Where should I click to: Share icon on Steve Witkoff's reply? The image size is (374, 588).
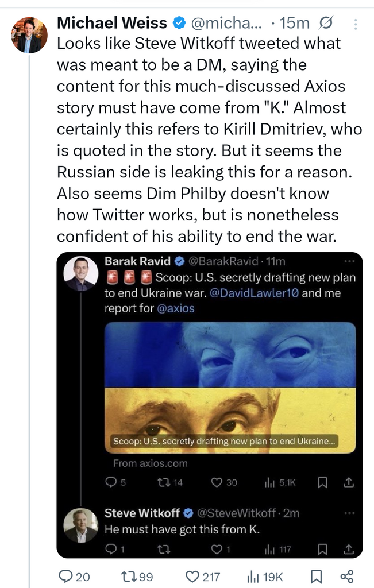348,550
